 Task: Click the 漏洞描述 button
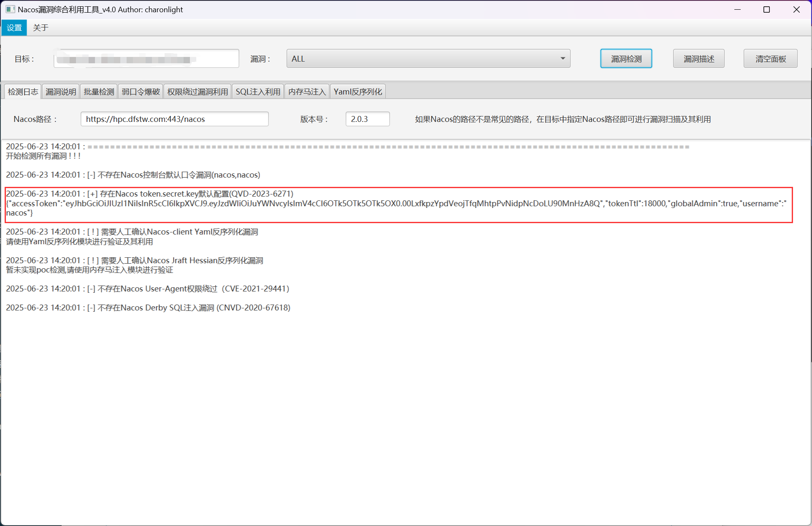coord(698,59)
